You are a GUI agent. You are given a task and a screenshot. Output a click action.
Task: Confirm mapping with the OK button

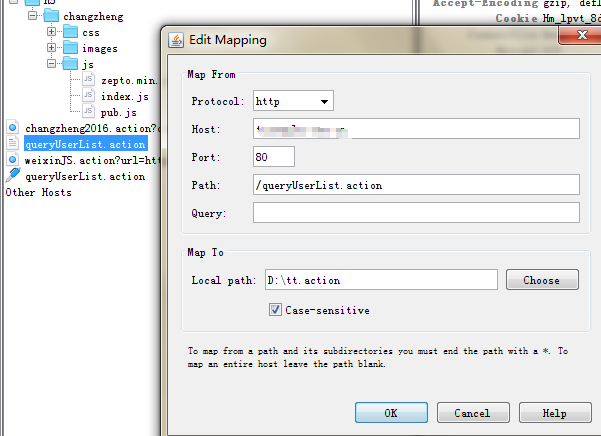pos(391,413)
